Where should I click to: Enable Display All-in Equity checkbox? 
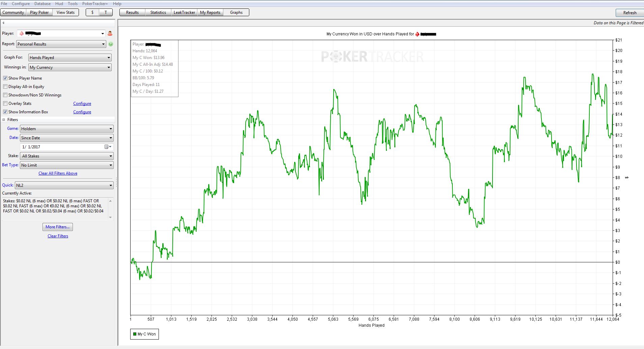(5, 87)
